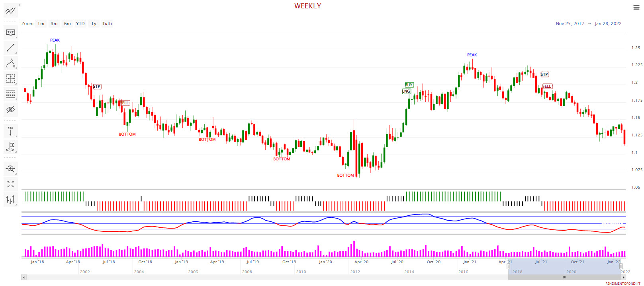Click the SELL label near Jul '21
This screenshot has height=286, width=644.
pos(547,87)
